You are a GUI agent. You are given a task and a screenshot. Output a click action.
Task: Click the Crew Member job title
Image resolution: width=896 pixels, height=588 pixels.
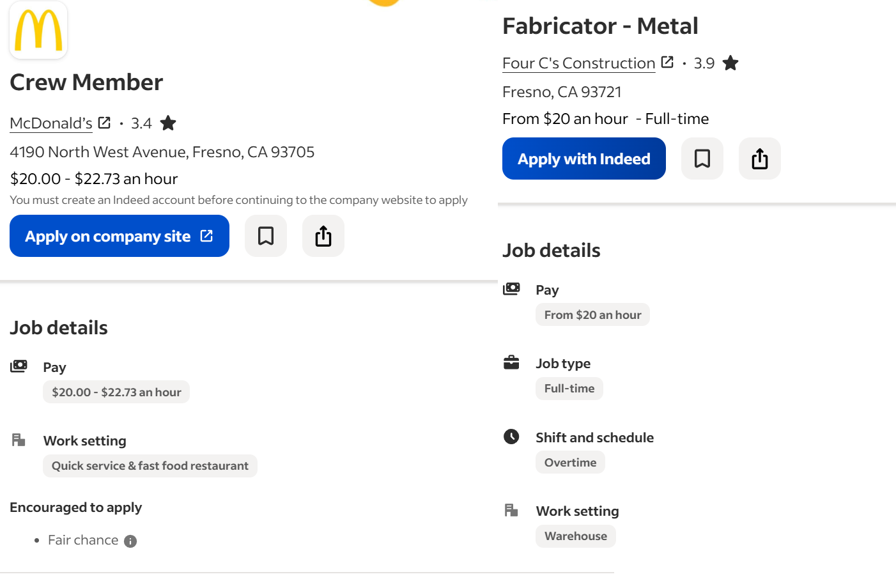[x=86, y=82]
